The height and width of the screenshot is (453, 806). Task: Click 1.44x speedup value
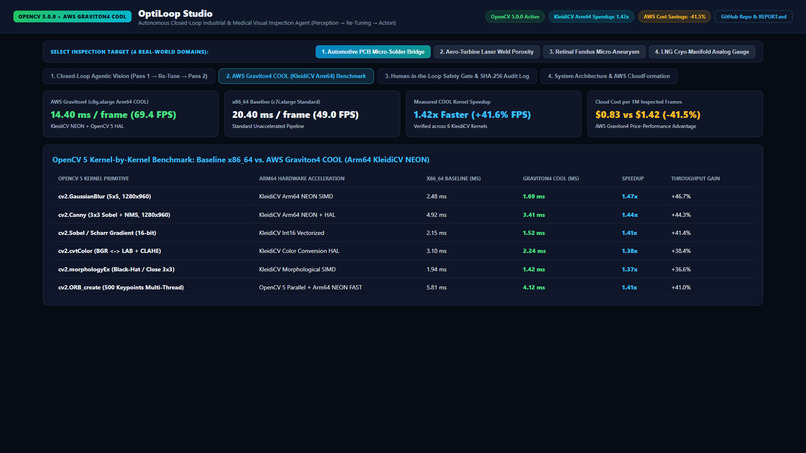[630, 215]
